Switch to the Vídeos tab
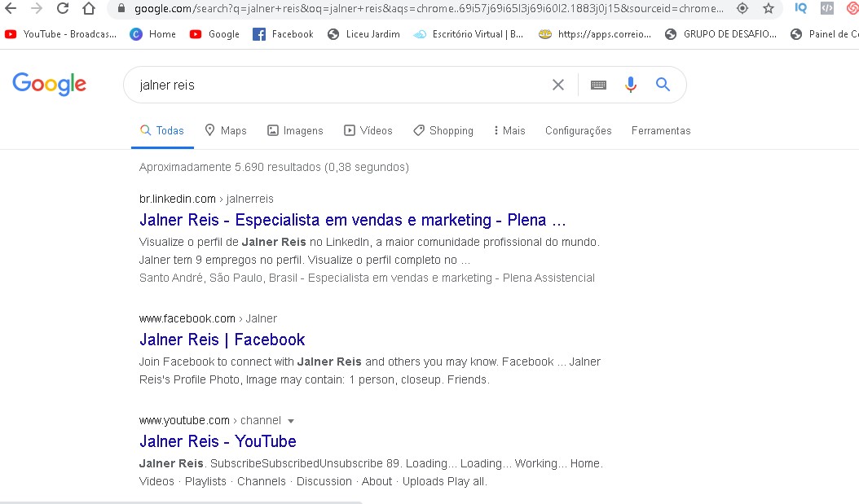This screenshot has height=504, width=859. 368,131
